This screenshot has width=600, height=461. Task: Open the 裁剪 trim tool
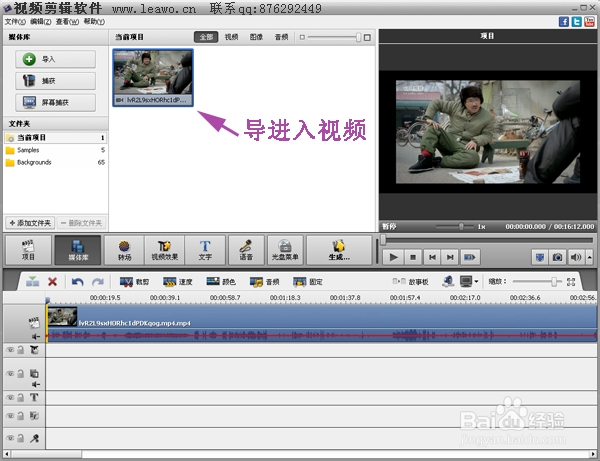[x=134, y=282]
